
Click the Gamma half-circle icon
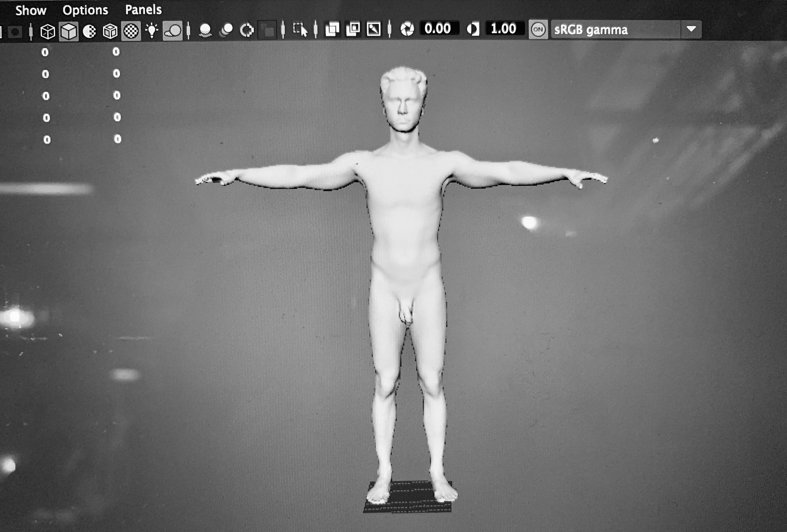(x=473, y=29)
